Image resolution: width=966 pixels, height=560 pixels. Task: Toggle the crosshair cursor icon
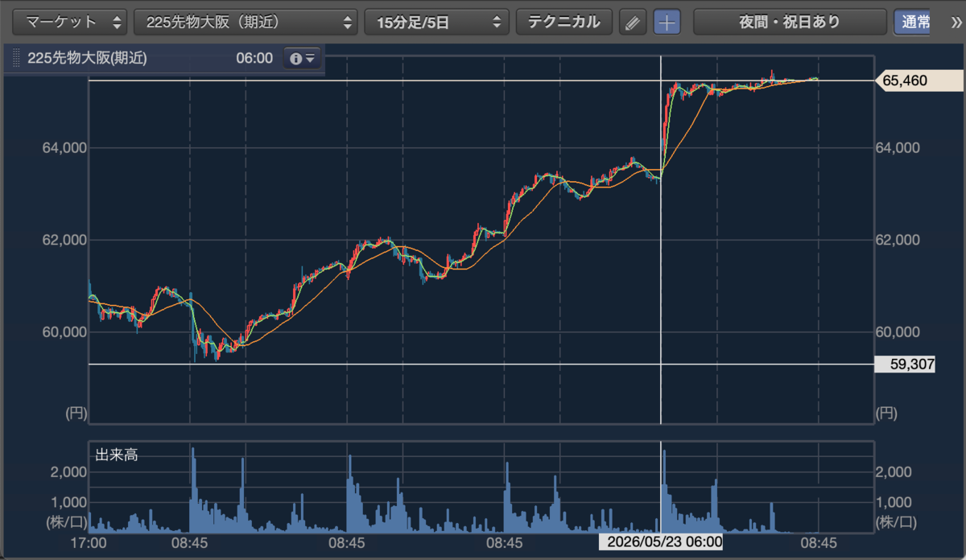point(667,23)
